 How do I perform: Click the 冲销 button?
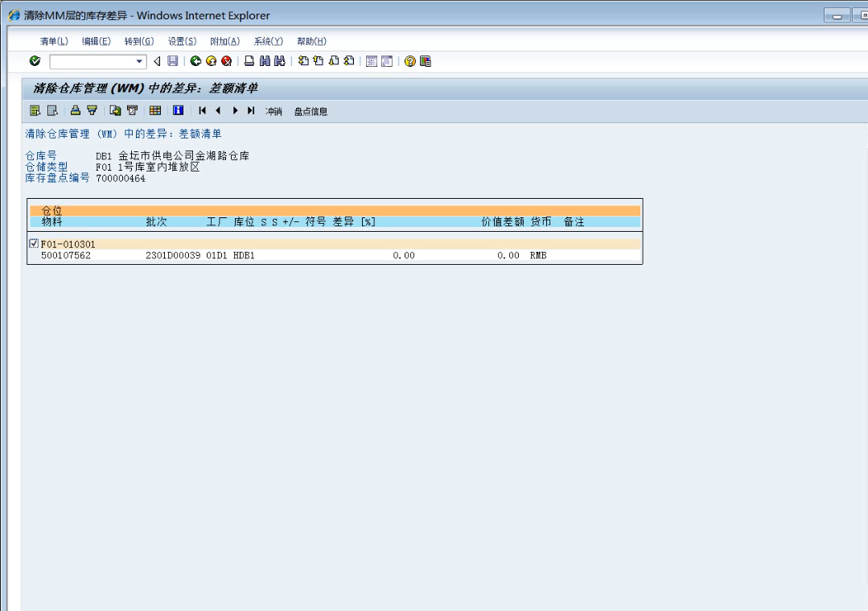(274, 111)
